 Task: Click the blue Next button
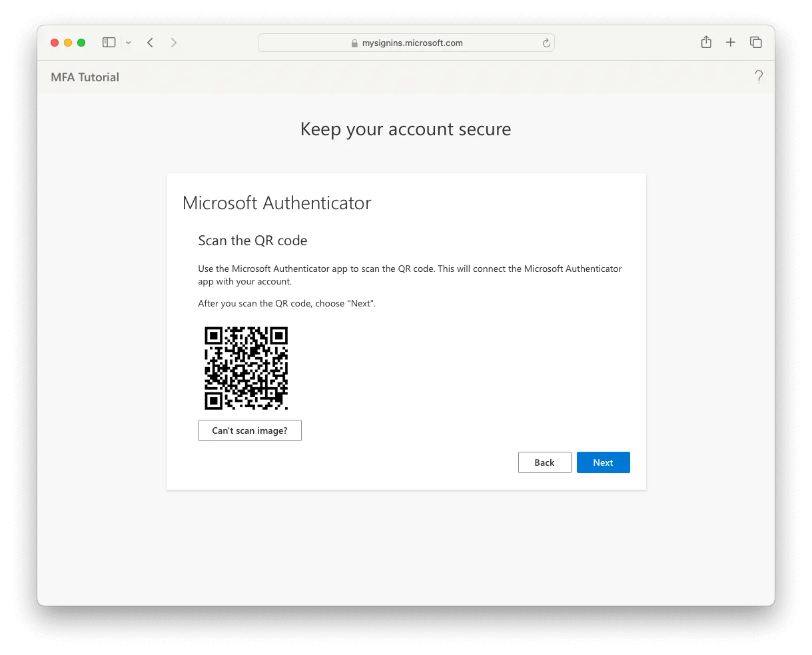603,462
